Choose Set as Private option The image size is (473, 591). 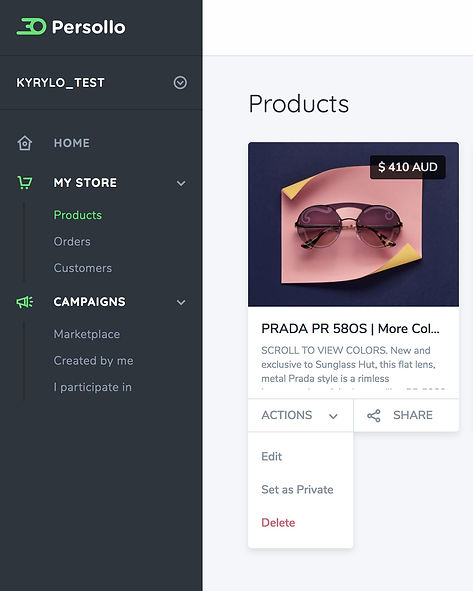(297, 490)
